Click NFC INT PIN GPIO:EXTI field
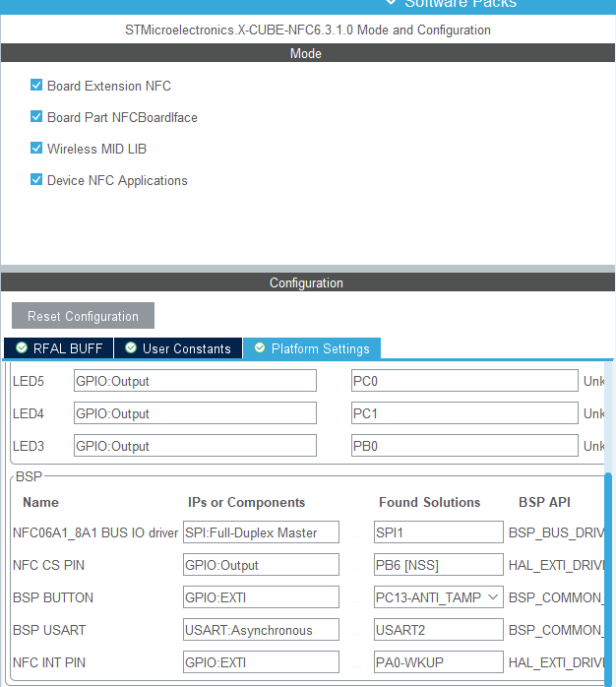Image resolution: width=616 pixels, height=687 pixels. [x=261, y=662]
